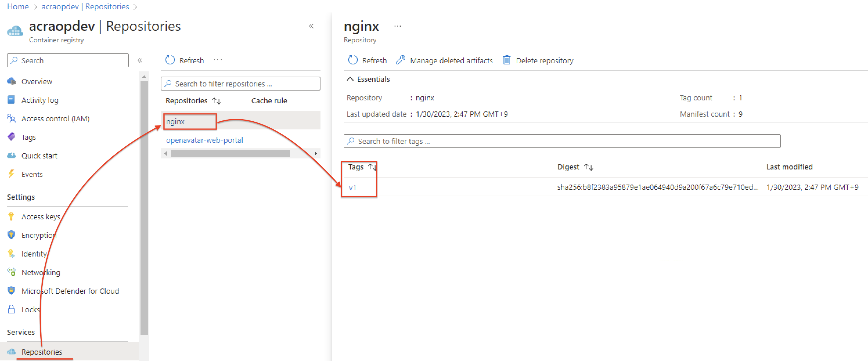The image size is (868, 361).
Task: Click the Manage deleted artifacts wrench icon
Action: tap(400, 60)
